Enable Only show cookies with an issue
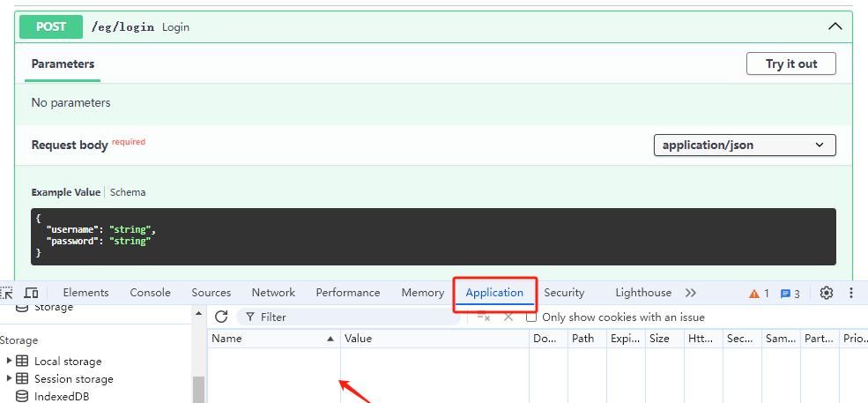Viewport: 868px width, 403px height. (530, 317)
